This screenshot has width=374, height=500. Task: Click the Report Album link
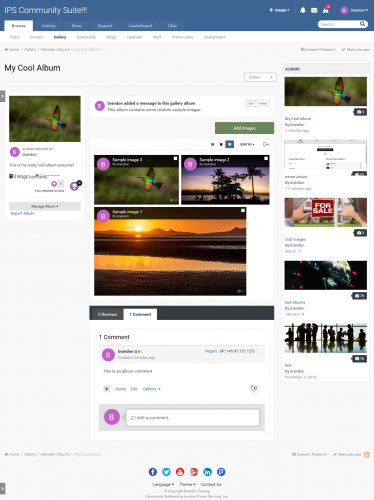point(23,213)
